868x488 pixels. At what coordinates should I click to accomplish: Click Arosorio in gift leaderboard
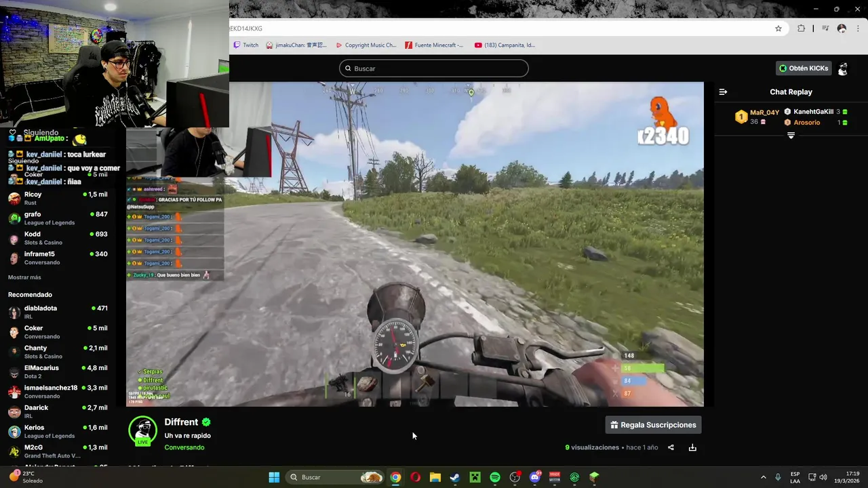coord(807,123)
